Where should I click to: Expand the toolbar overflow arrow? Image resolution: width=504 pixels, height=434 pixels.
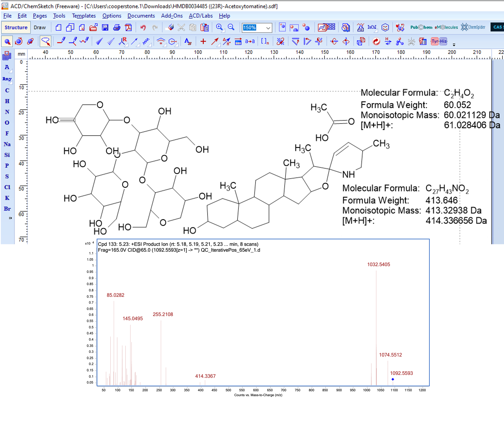pos(454,45)
